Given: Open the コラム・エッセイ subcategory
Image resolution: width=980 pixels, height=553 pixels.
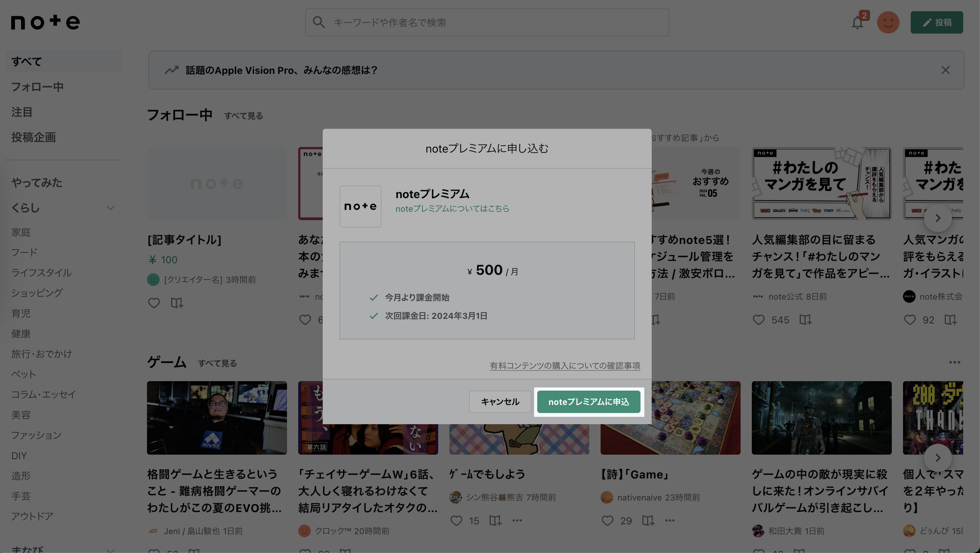Looking at the screenshot, I should (43, 394).
